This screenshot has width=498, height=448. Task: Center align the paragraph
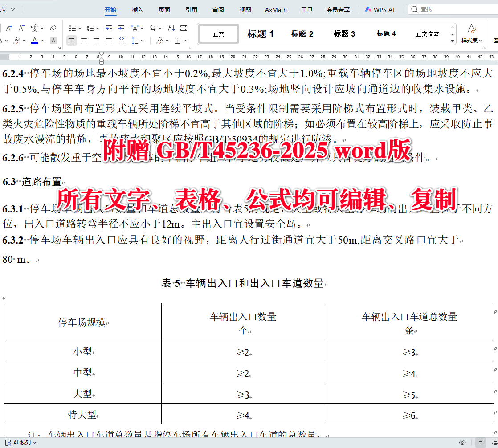pyautogui.click(x=84, y=41)
